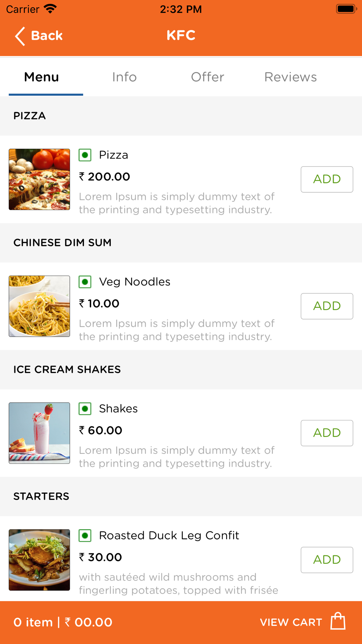Select the Menu tab
The image size is (362, 644).
tap(41, 77)
